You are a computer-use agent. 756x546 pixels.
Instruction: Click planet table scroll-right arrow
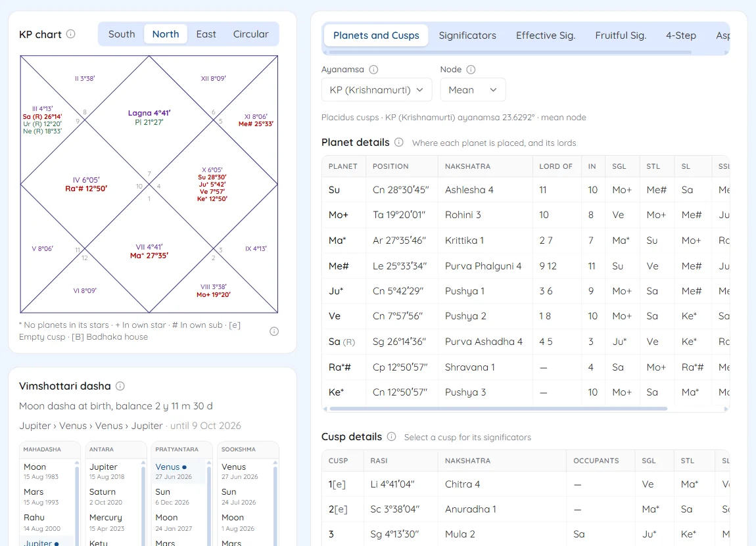point(726,409)
